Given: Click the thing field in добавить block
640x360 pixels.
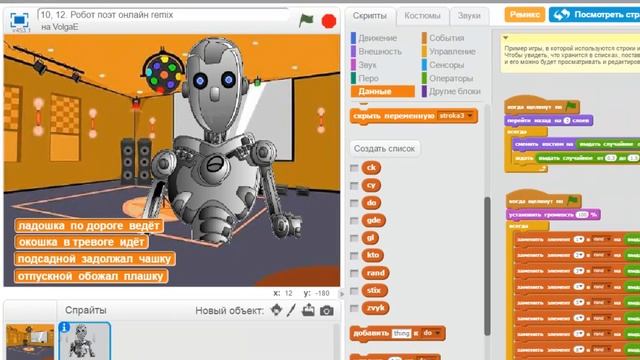Looking at the screenshot, I should click(401, 333).
